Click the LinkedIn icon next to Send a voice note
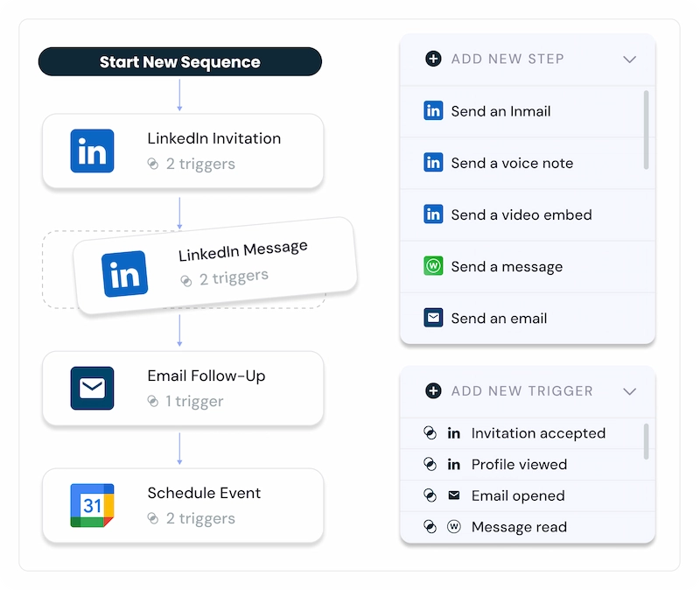 433,163
